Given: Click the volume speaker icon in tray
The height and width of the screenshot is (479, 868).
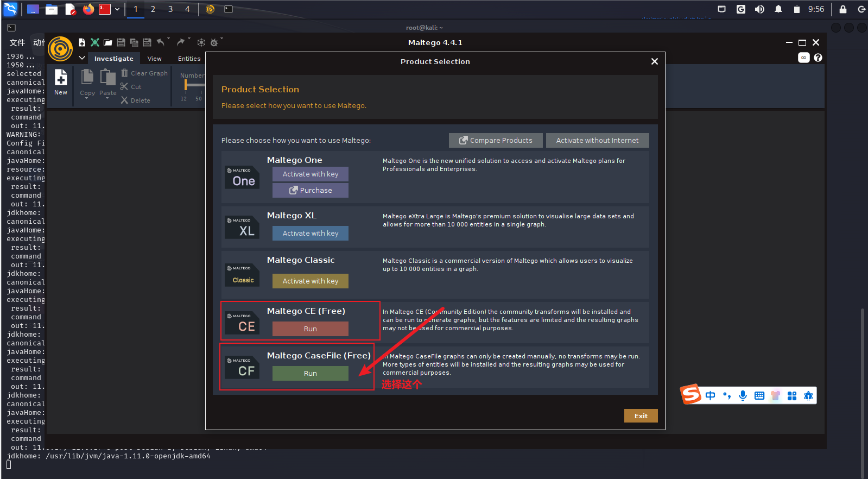Looking at the screenshot, I should click(759, 9).
